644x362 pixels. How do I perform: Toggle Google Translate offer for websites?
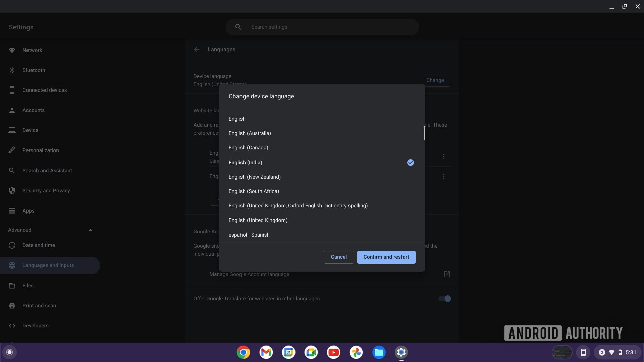click(444, 298)
